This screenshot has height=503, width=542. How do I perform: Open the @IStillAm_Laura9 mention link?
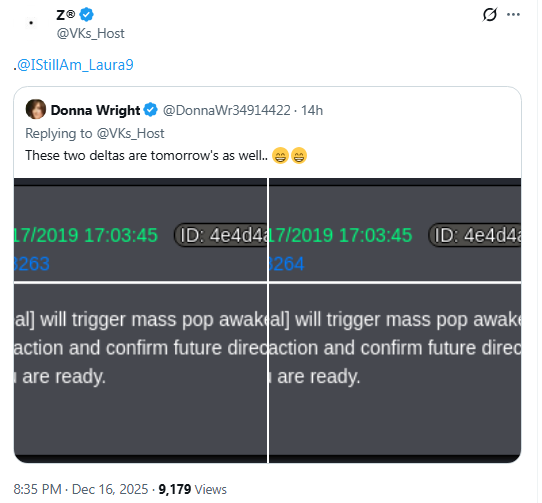coord(75,65)
